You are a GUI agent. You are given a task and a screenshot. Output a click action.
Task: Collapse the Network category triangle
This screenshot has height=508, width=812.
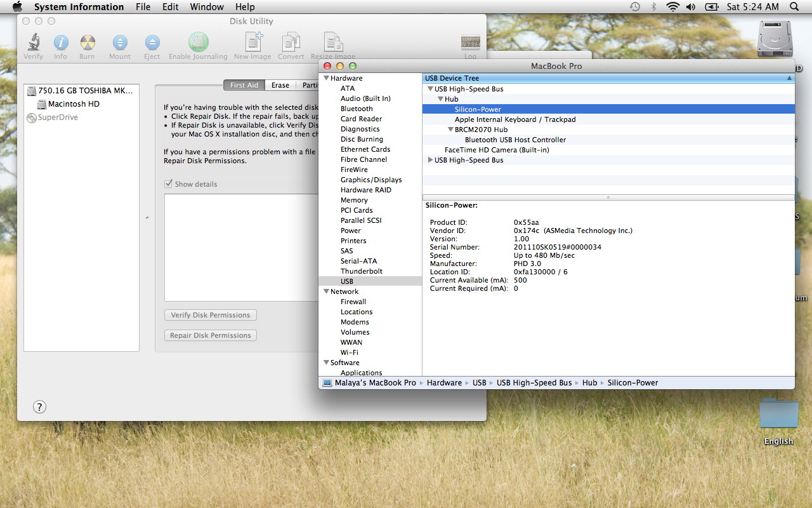pos(326,291)
